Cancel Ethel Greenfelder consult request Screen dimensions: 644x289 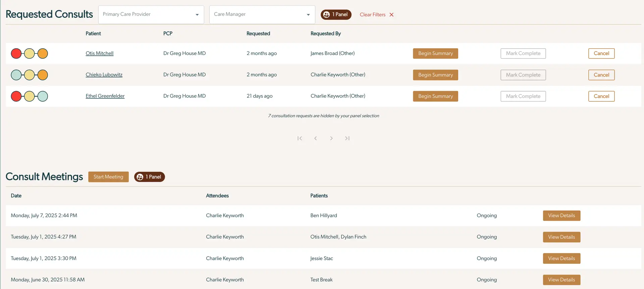pos(601,97)
